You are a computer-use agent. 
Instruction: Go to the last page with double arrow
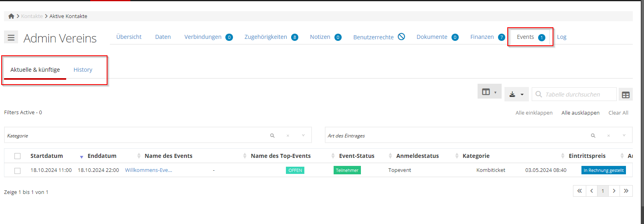tap(626, 191)
